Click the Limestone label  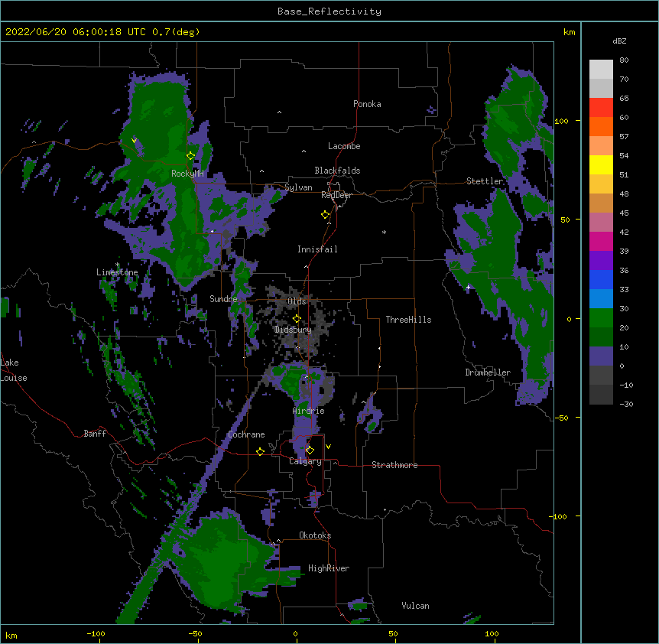point(117,272)
